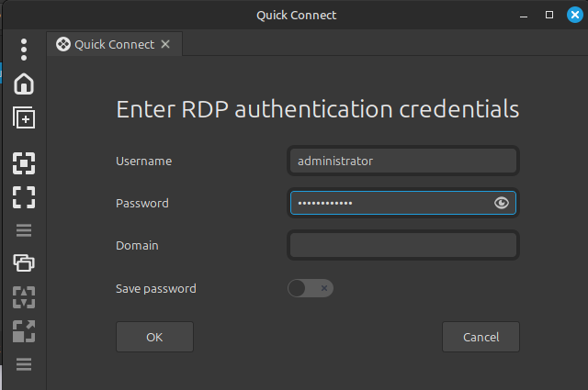Click the 'Username' label
This screenshot has width=588, height=390.
(x=144, y=162)
